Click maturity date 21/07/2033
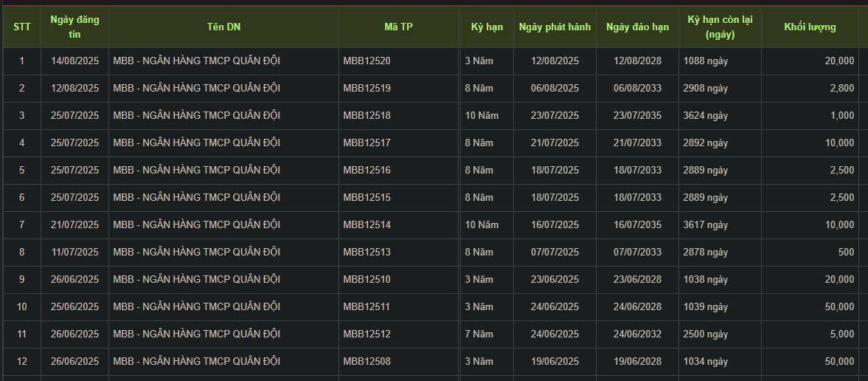This screenshot has width=868, height=381. [638, 143]
